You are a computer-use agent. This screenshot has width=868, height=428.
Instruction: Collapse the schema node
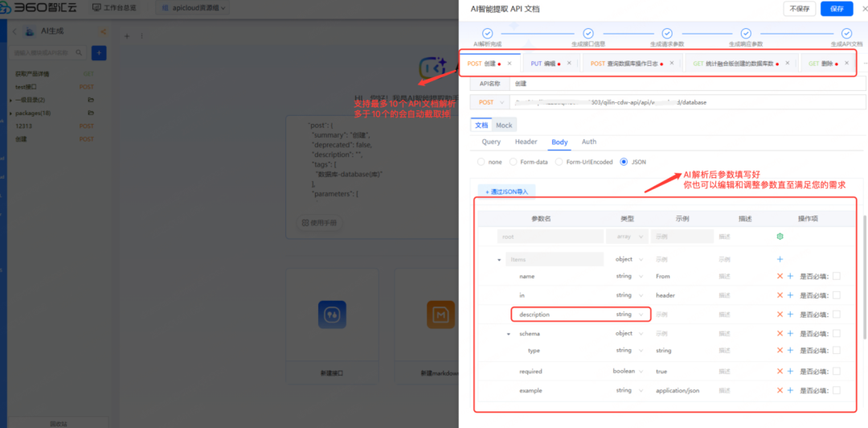pos(509,334)
